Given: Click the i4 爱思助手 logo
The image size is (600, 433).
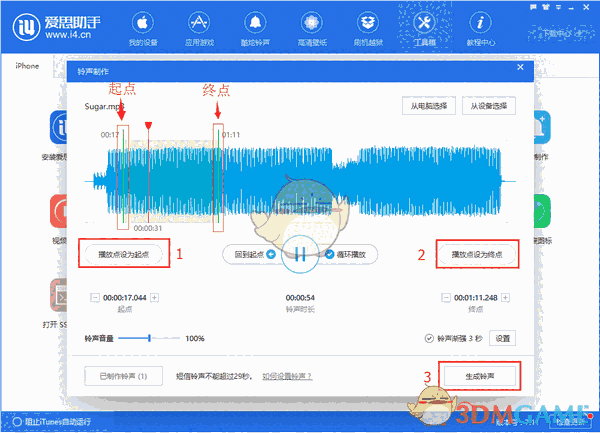Looking at the screenshot, I should tap(57, 27).
